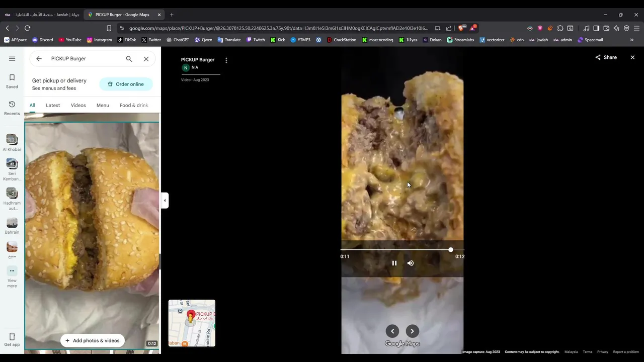Open the Leo AI sparkle icon
Viewport: 644px width, 362px height.
click(x=616, y=28)
